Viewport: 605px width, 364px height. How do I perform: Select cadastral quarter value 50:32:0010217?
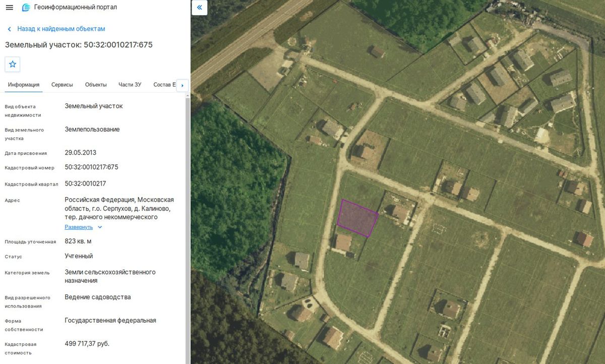(x=85, y=184)
